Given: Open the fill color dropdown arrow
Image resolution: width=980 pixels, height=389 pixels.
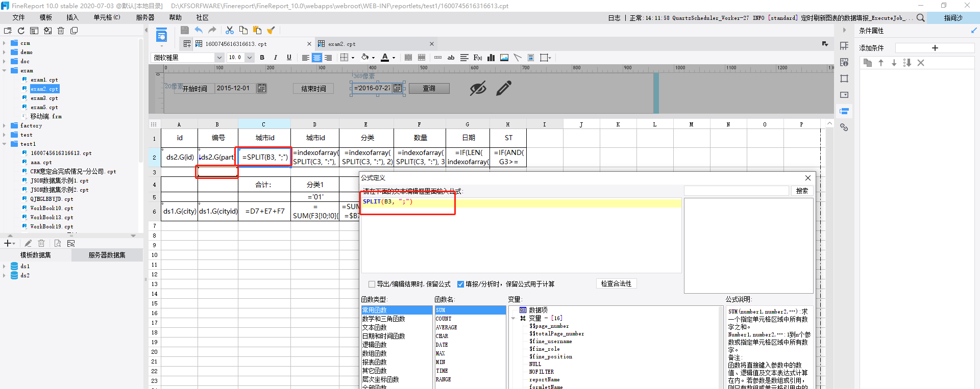Looking at the screenshot, I should [373, 58].
